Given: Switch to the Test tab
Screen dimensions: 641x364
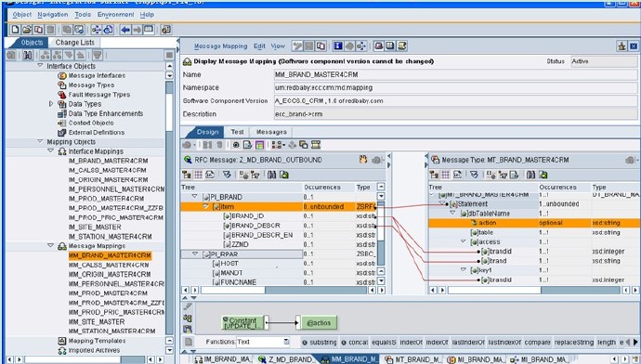Looking at the screenshot, I should coord(237,132).
